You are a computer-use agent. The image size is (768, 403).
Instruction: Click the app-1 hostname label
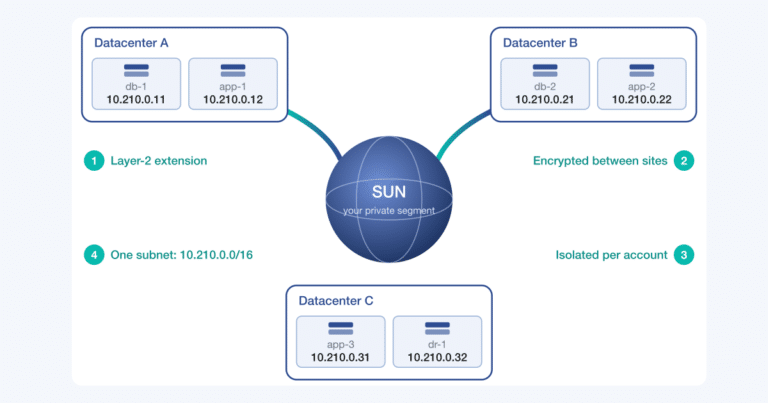233,87
